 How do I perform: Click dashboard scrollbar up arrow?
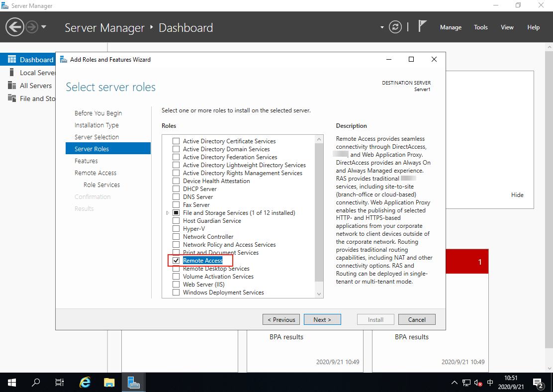click(549, 47)
